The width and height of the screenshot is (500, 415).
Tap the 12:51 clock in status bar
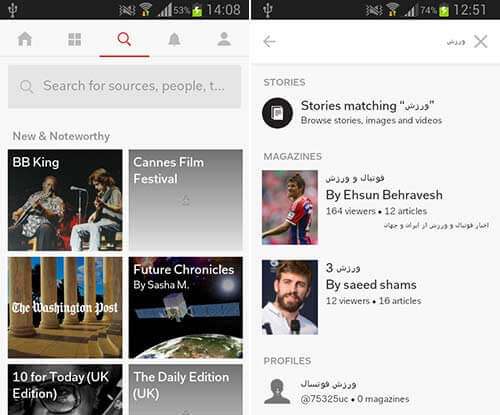pos(470,10)
